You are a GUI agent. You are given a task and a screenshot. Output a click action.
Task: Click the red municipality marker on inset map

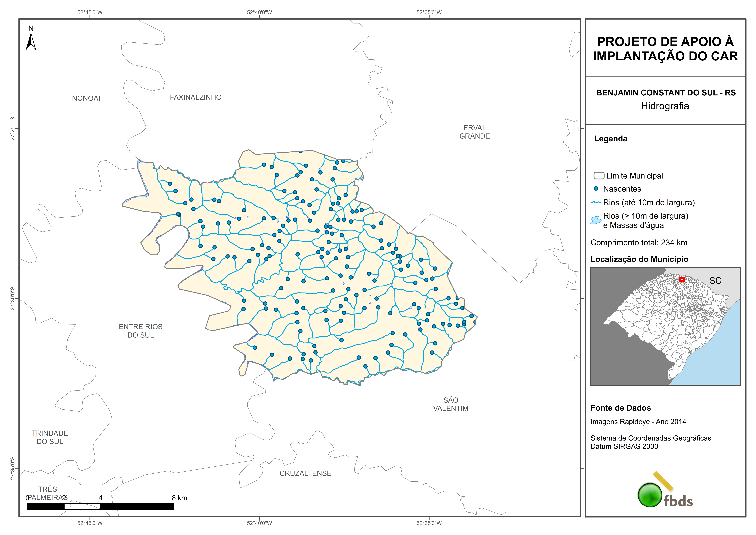pyautogui.click(x=682, y=280)
